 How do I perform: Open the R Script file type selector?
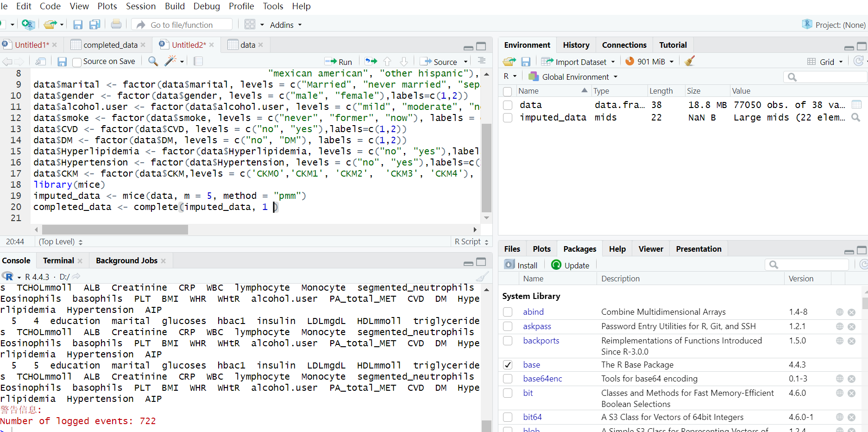pos(471,242)
